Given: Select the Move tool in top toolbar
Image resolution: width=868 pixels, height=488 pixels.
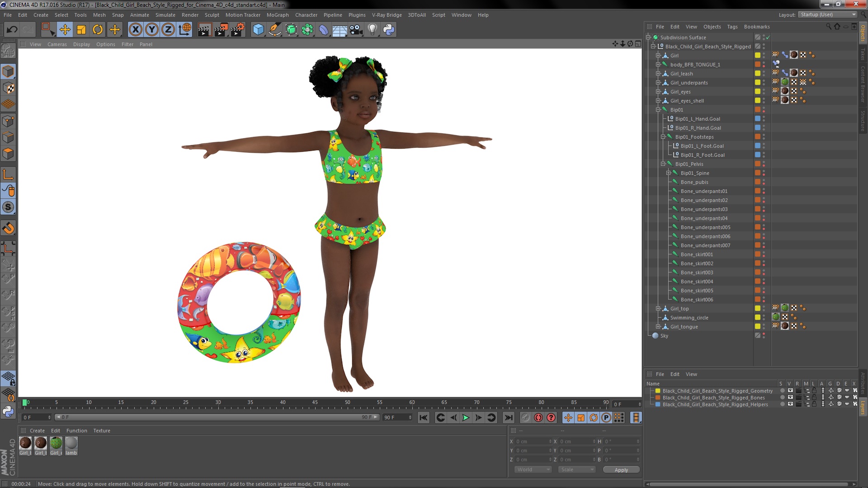Looking at the screenshot, I should tap(65, 30).
